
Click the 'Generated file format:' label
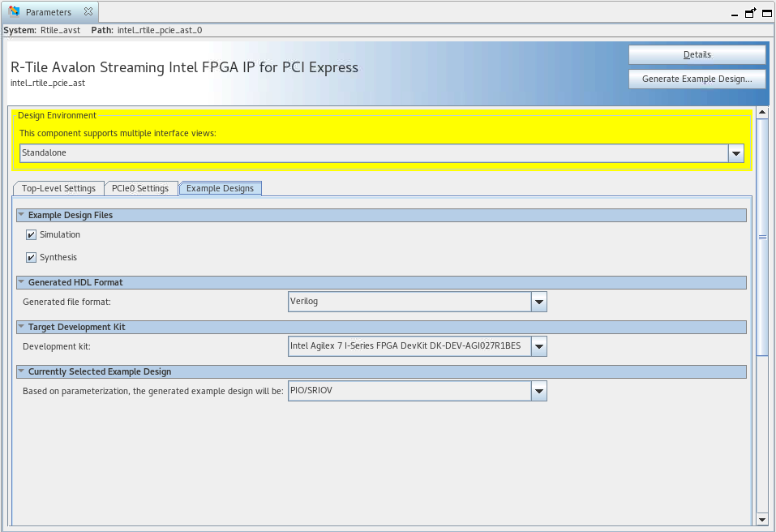pyautogui.click(x=66, y=302)
